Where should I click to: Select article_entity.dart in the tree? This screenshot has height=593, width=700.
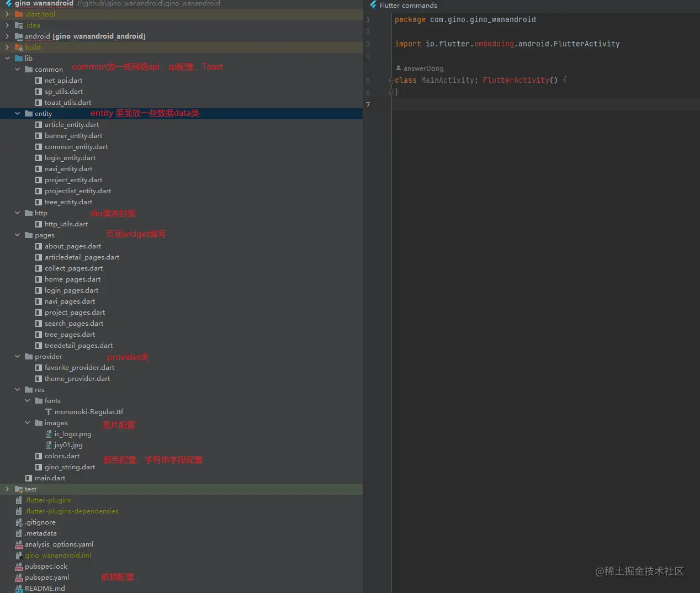72,125
